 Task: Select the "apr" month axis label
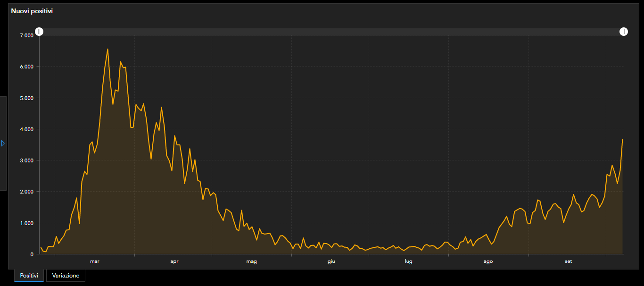[174, 261]
